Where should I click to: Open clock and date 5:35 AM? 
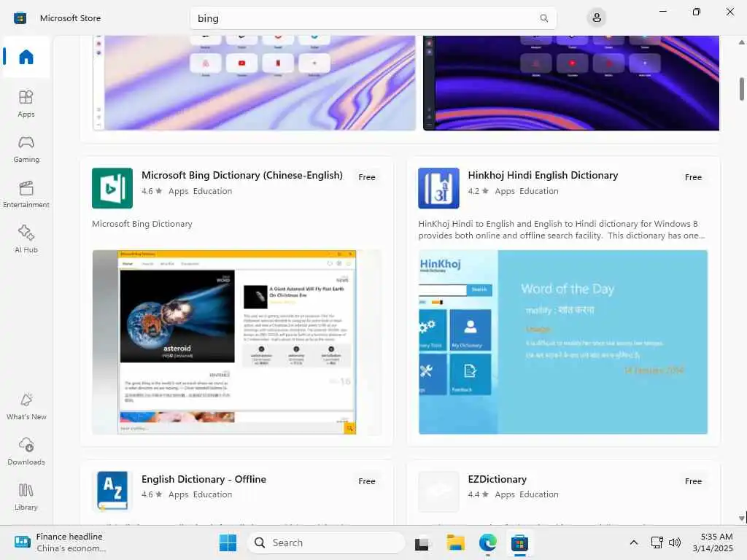[x=713, y=542]
